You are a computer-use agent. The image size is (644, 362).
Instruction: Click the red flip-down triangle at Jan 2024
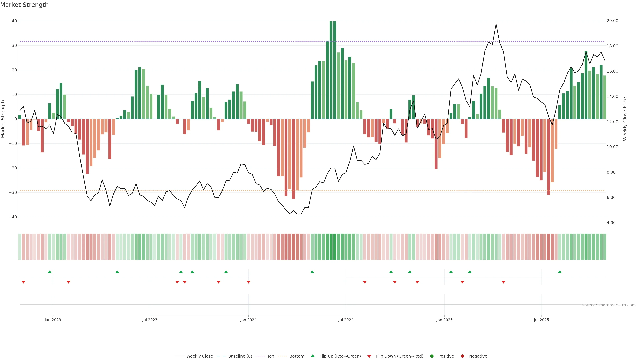(x=249, y=282)
